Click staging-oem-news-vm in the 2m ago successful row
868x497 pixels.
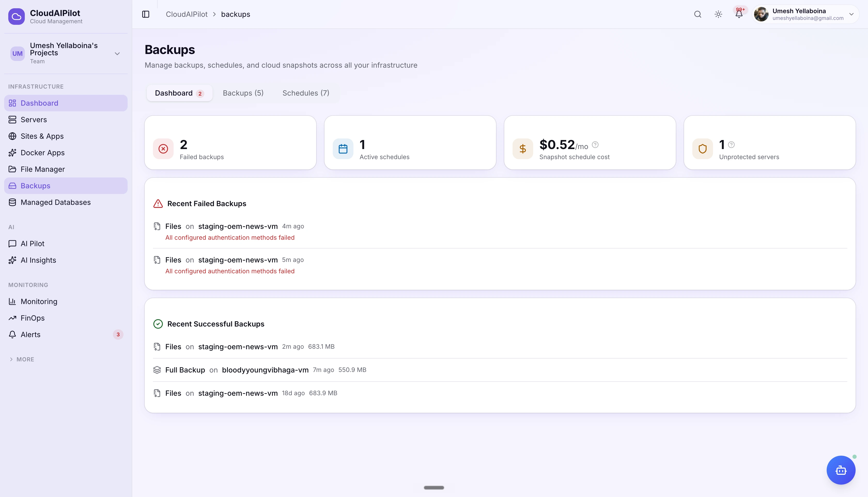coord(238,347)
